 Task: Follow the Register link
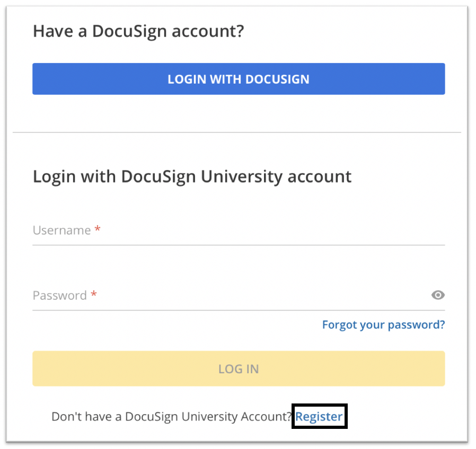tap(319, 417)
